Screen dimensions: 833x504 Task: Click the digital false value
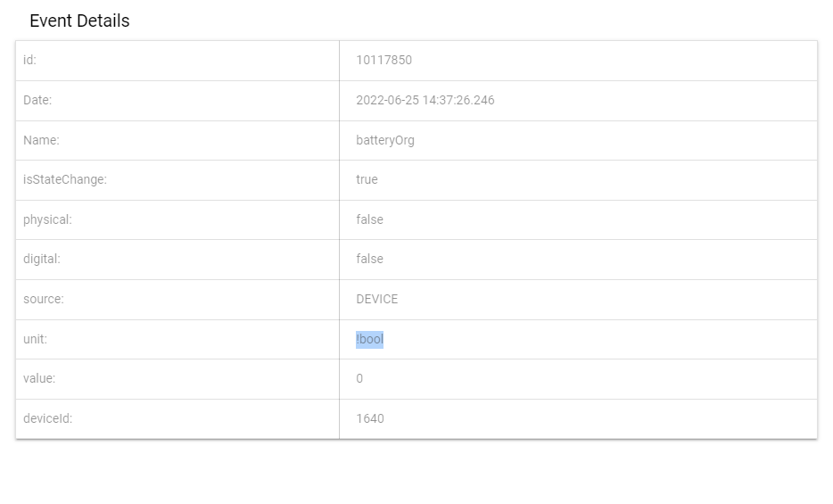(369, 259)
